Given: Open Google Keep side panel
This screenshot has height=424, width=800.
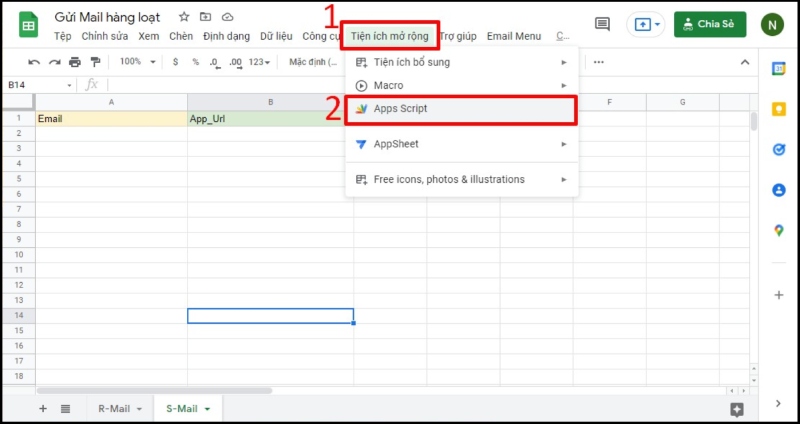Looking at the screenshot, I should click(779, 109).
